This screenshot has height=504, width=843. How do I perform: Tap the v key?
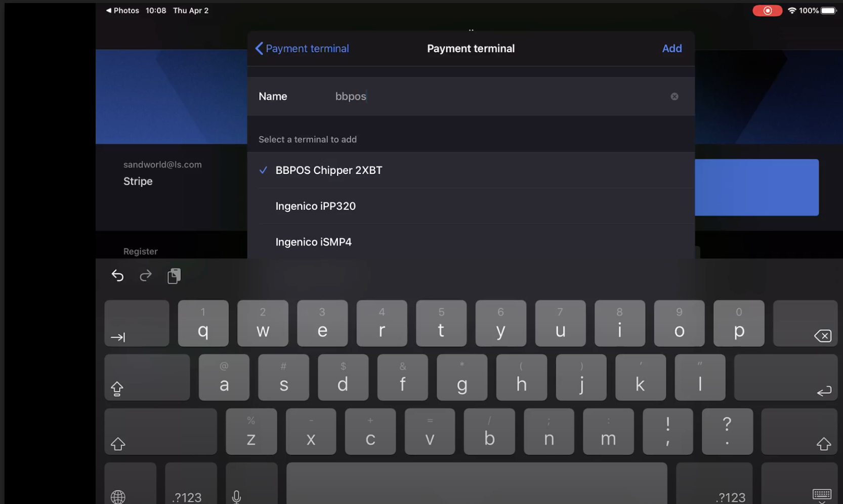click(430, 432)
